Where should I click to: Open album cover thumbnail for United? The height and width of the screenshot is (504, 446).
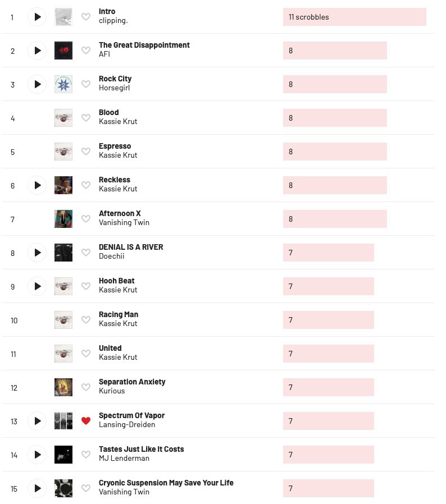click(63, 354)
